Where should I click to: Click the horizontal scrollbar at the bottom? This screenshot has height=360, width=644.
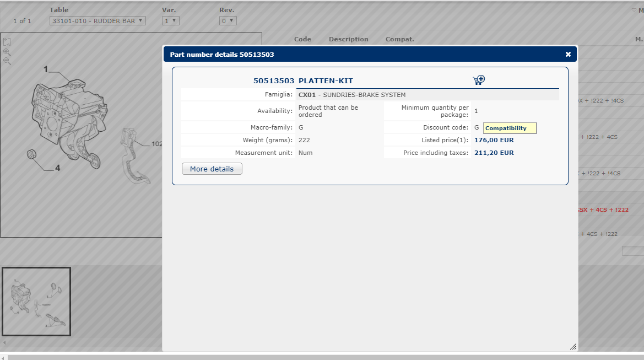(x=325, y=358)
